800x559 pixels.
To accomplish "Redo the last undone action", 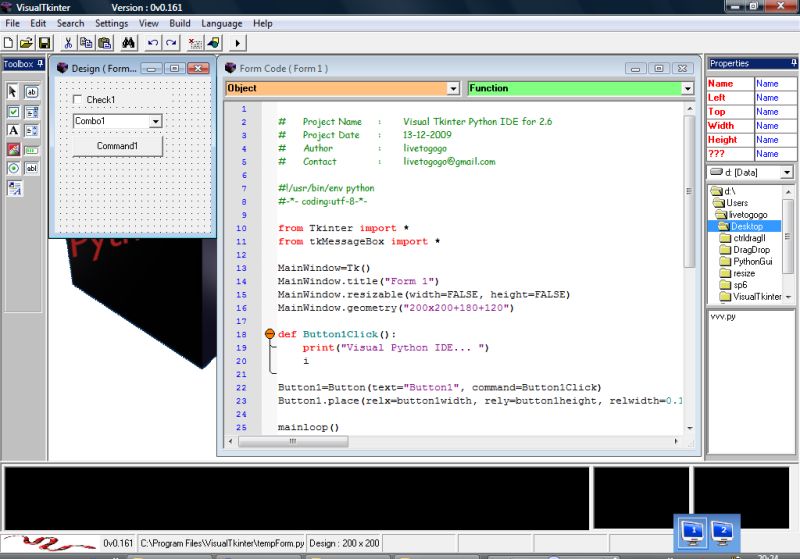I will click(x=171, y=43).
